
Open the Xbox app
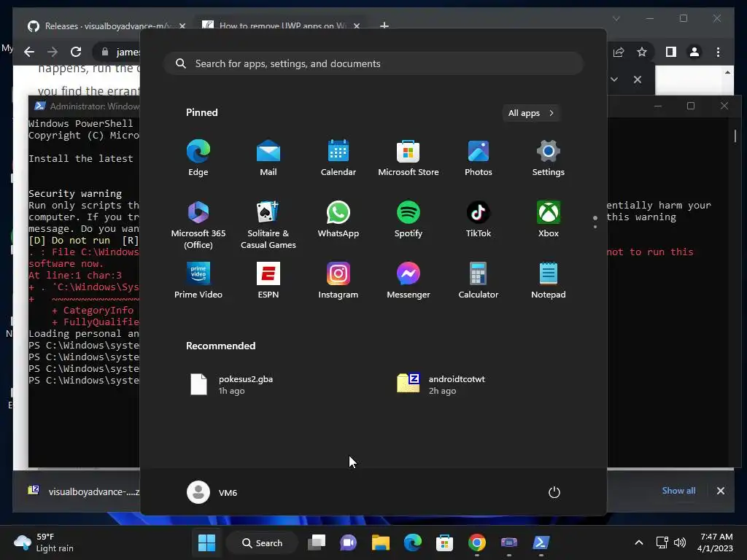click(x=549, y=219)
